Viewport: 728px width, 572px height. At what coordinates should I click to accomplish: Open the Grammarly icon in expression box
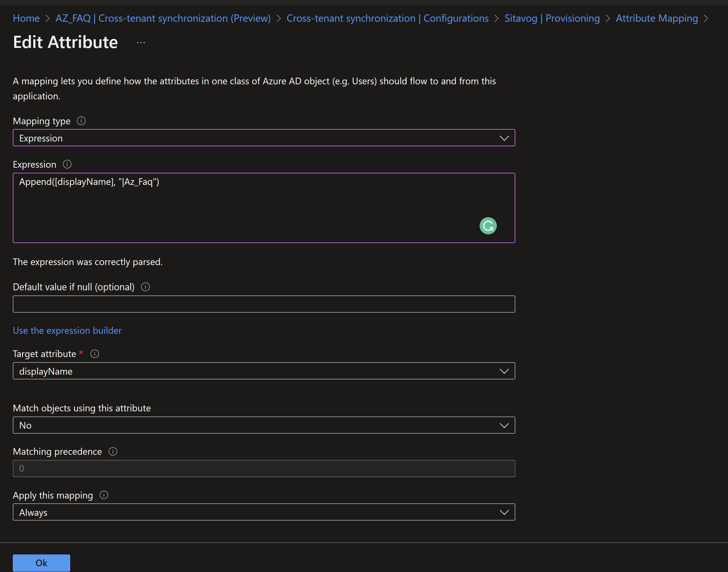pos(488,226)
